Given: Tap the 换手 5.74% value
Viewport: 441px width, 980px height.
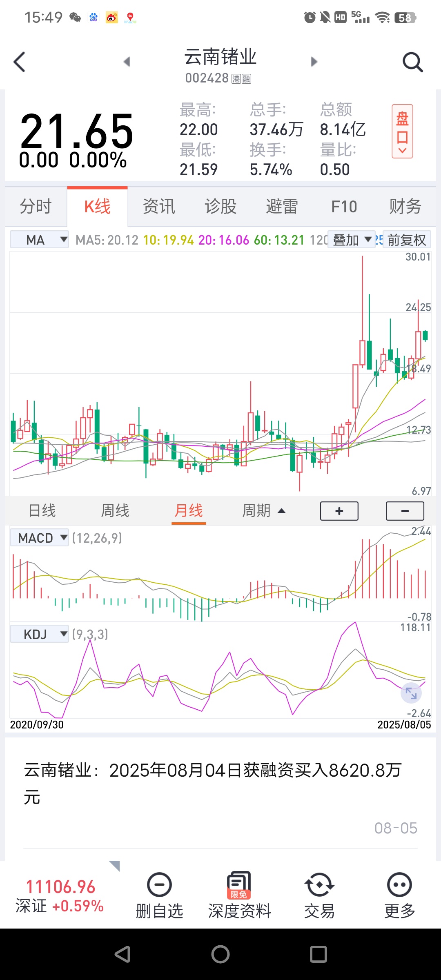Looking at the screenshot, I should coord(271,169).
